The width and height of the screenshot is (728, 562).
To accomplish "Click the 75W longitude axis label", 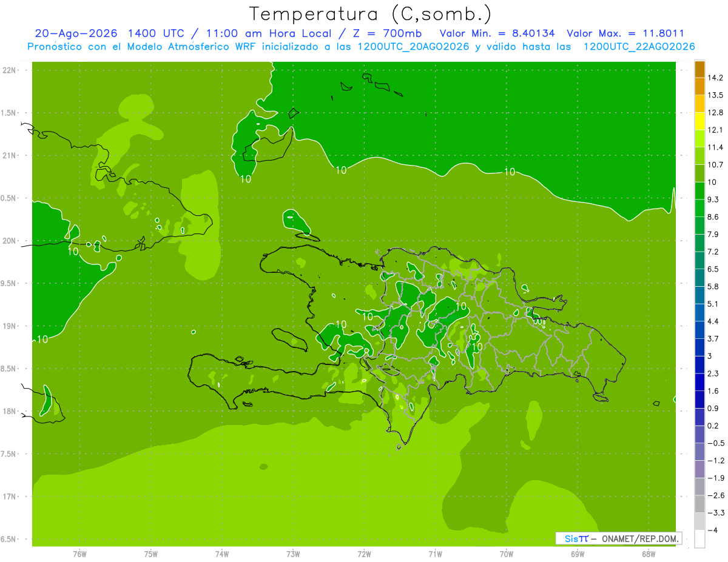I will tap(151, 554).
